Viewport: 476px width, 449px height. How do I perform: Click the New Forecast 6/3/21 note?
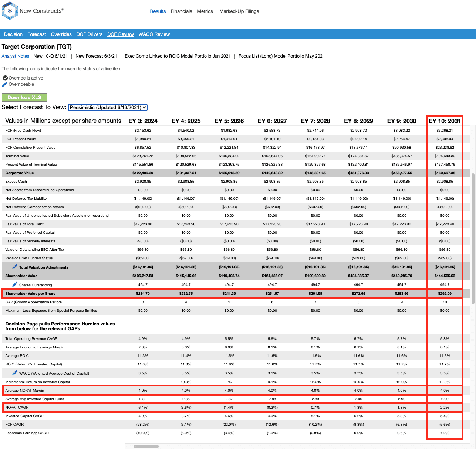click(x=96, y=56)
